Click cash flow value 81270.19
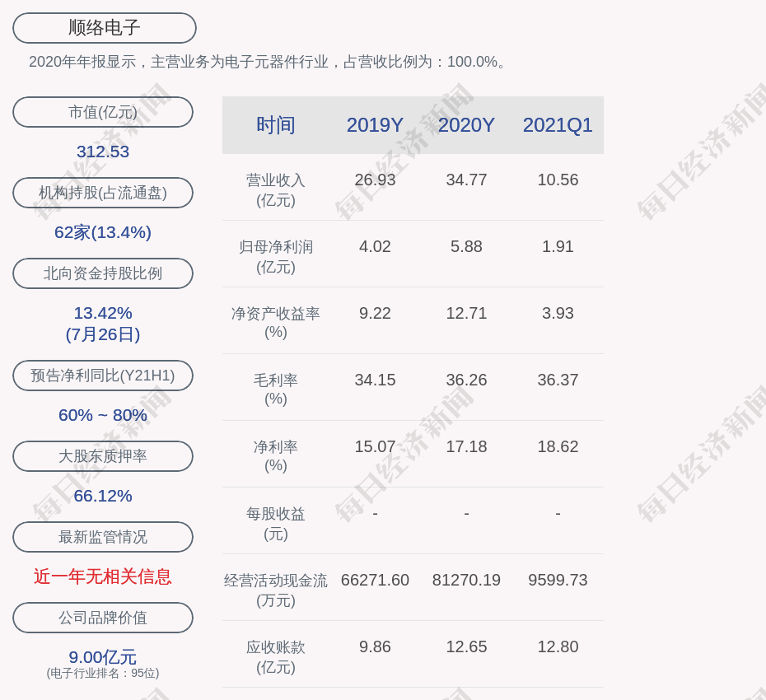 (466, 580)
